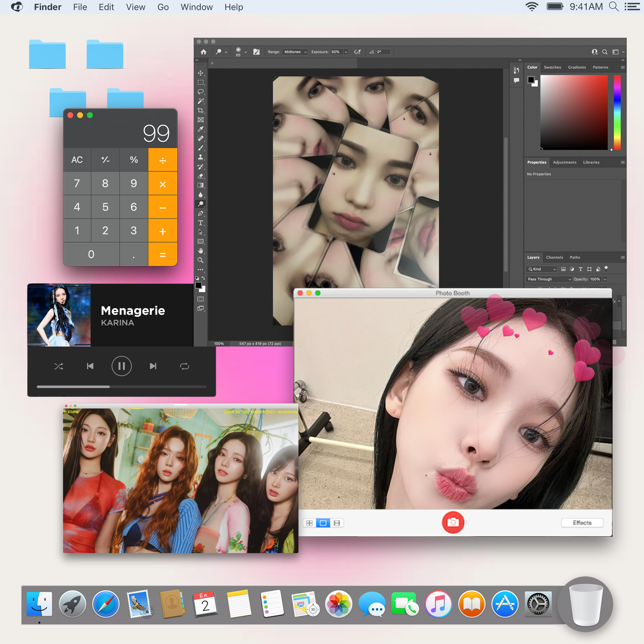Select the Clone Stamp tool
The image size is (644, 644).
tap(200, 157)
